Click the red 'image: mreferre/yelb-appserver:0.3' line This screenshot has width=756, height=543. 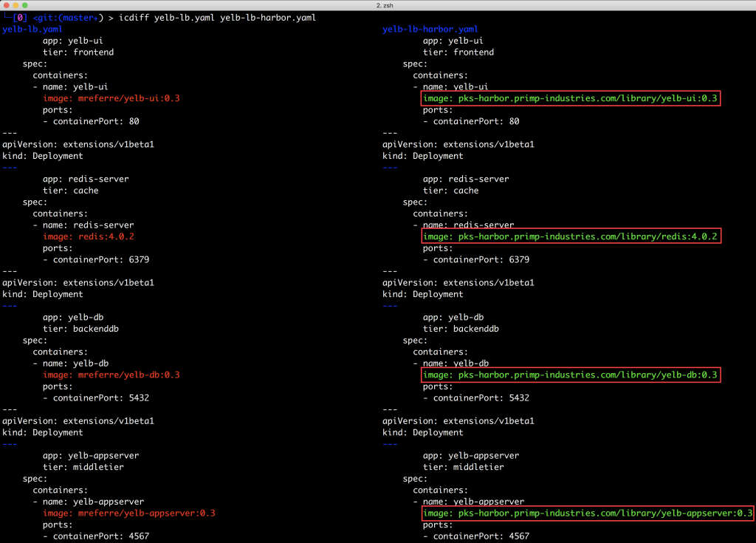pyautogui.click(x=129, y=513)
